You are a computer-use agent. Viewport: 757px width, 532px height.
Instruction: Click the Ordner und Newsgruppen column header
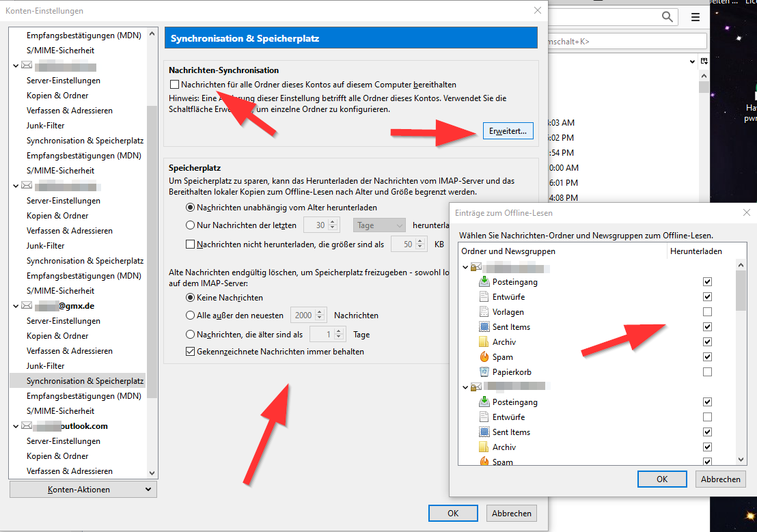point(508,251)
